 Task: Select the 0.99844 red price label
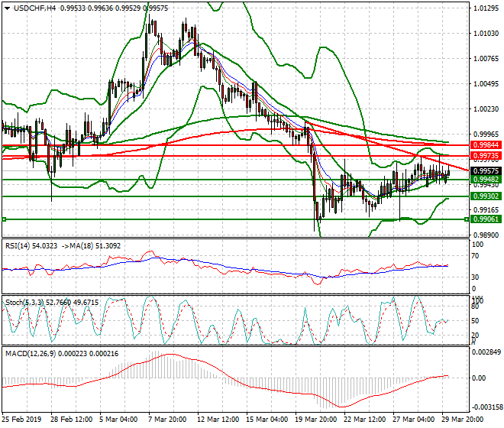pos(486,145)
